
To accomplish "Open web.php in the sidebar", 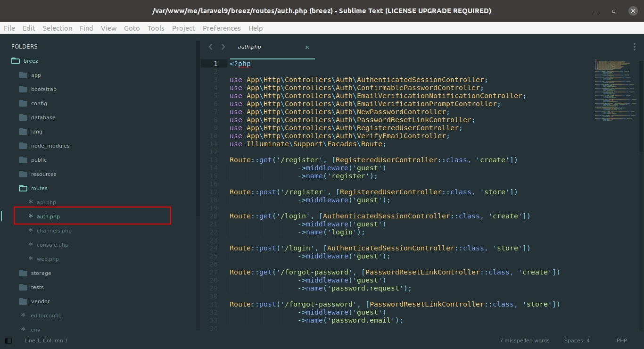I will (x=48, y=259).
